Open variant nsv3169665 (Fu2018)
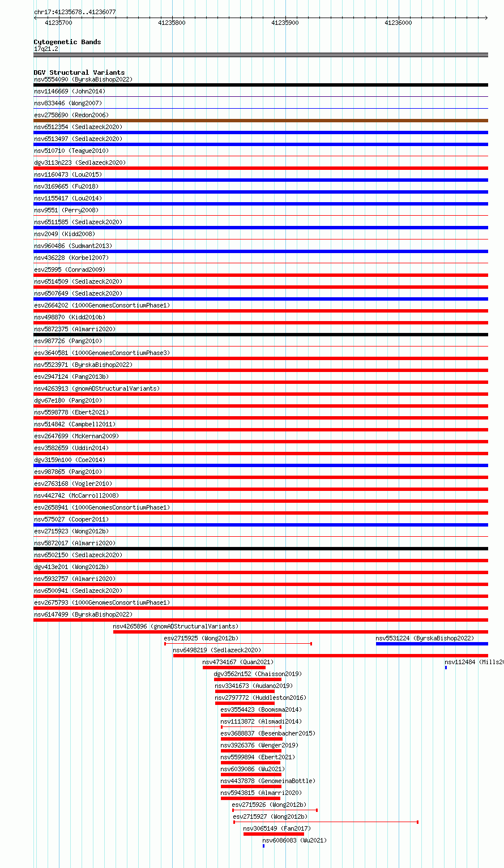The width and height of the screenshot is (504, 868). [66, 186]
